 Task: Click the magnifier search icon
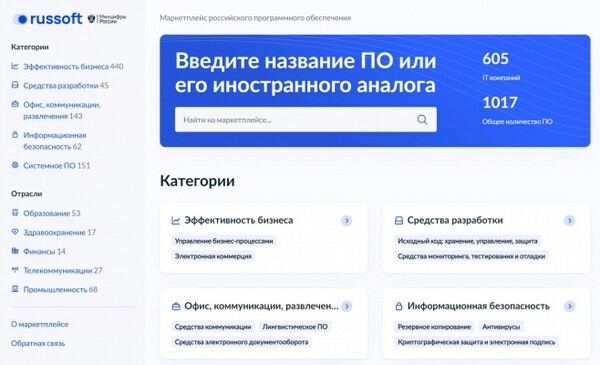(x=422, y=120)
